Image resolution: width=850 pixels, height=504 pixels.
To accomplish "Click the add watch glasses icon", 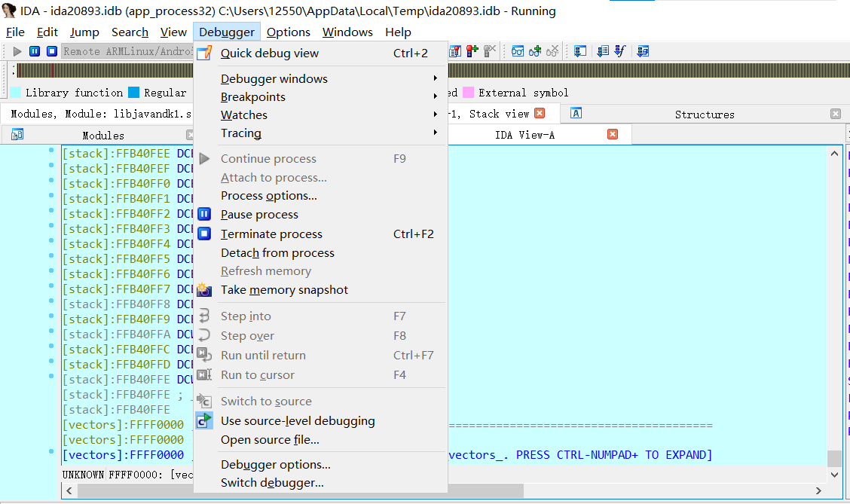I will 535,51.
